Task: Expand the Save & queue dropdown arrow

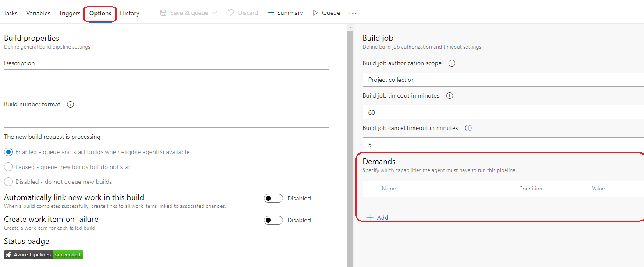Action: click(x=214, y=13)
